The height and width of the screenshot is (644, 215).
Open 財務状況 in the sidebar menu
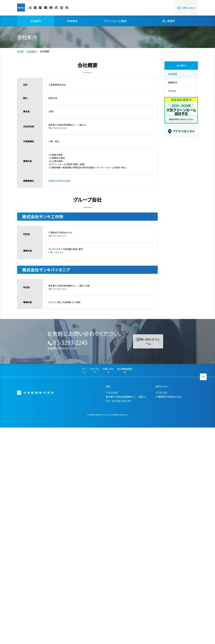coord(181,83)
